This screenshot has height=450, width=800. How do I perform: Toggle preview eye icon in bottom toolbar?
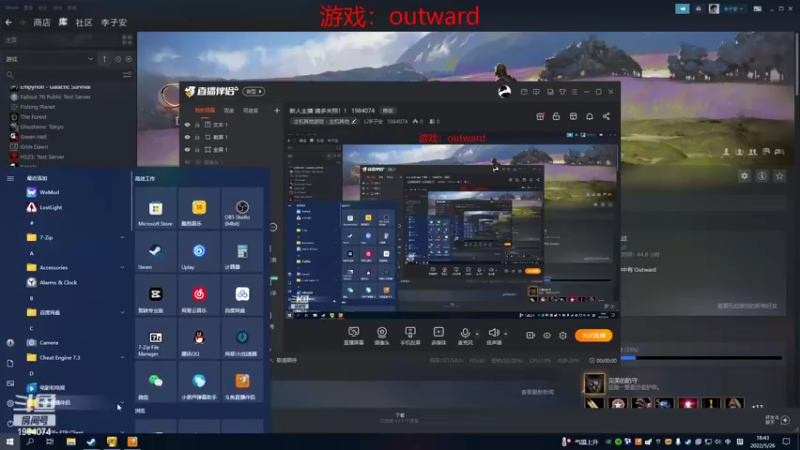(547, 336)
